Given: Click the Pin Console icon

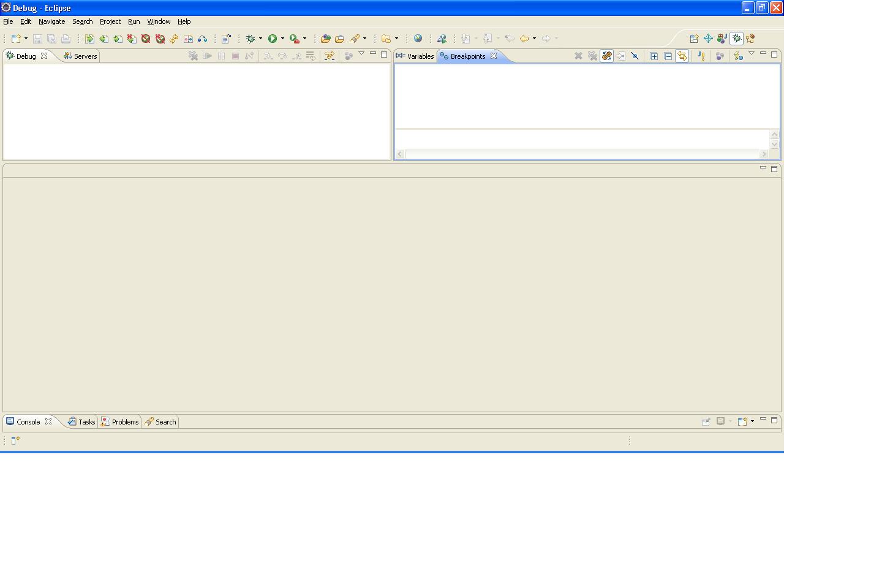Looking at the screenshot, I should pos(706,421).
